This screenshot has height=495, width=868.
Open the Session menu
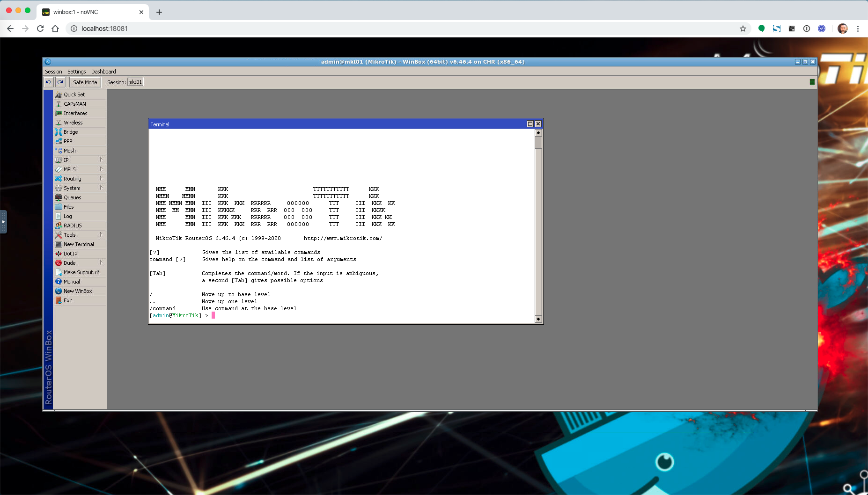tap(53, 72)
